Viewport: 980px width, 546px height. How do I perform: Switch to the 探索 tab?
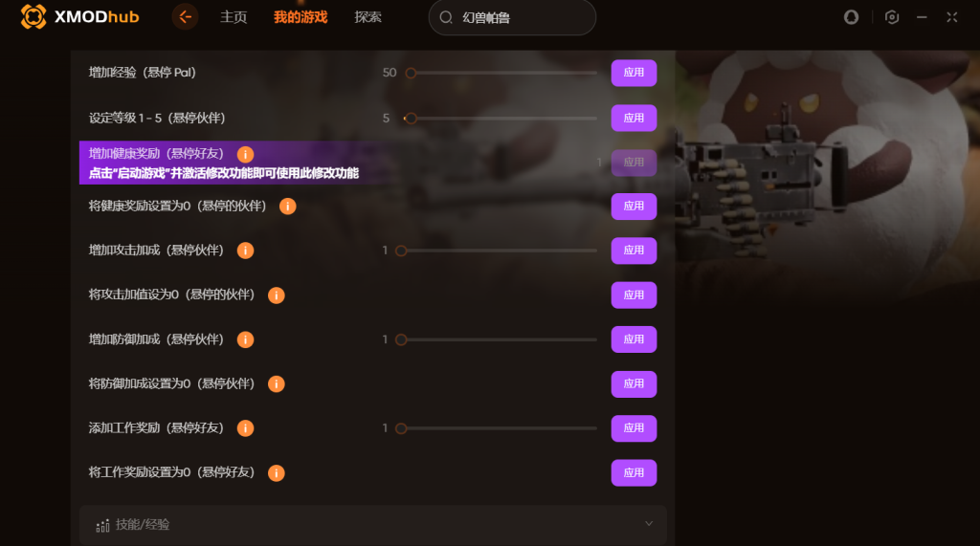pos(367,17)
